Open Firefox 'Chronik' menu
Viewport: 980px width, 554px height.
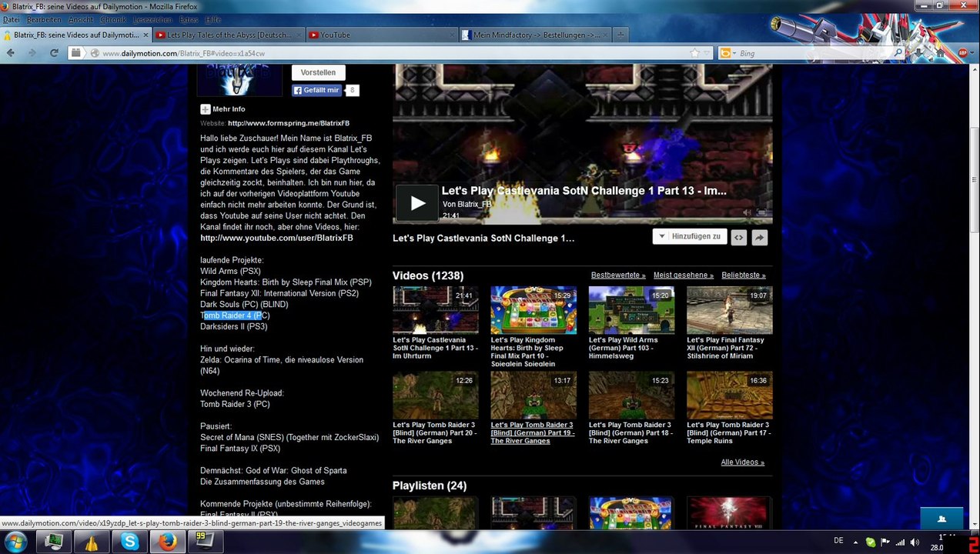[114, 19]
